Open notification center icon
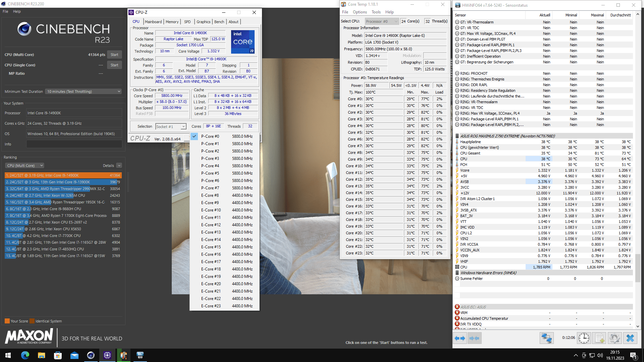The height and width of the screenshot is (362, 644). click(633, 355)
